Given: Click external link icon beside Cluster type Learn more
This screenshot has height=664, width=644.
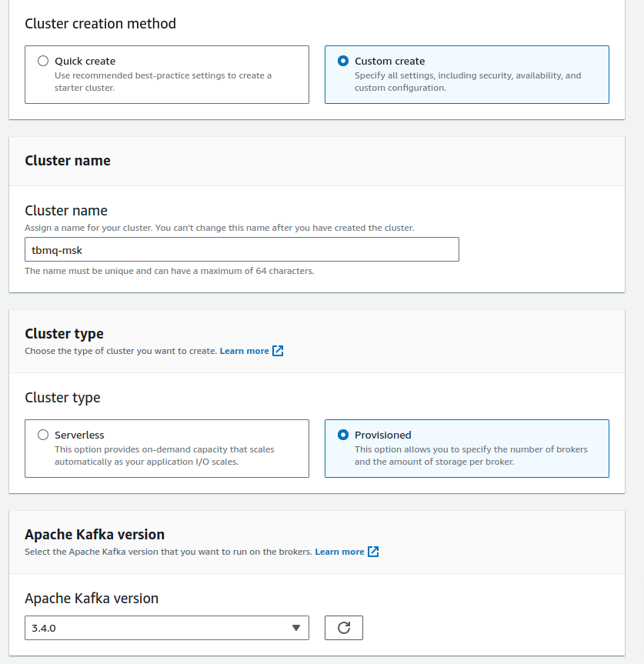Looking at the screenshot, I should coord(279,351).
